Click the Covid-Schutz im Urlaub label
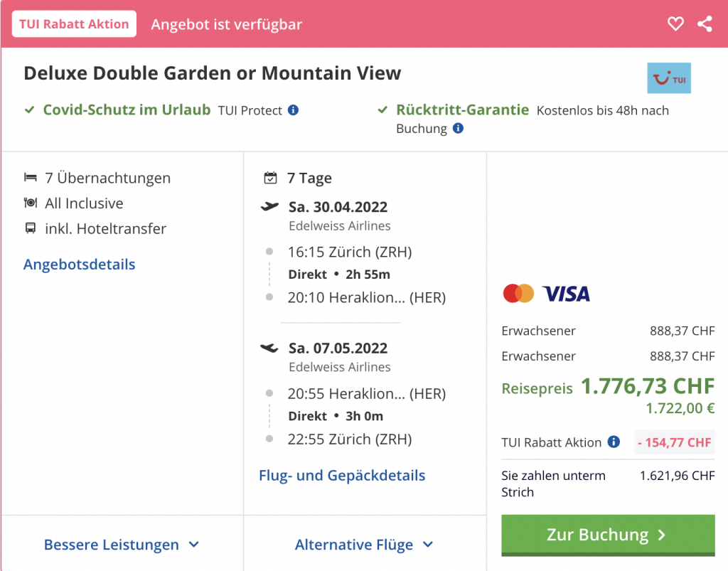 (127, 110)
